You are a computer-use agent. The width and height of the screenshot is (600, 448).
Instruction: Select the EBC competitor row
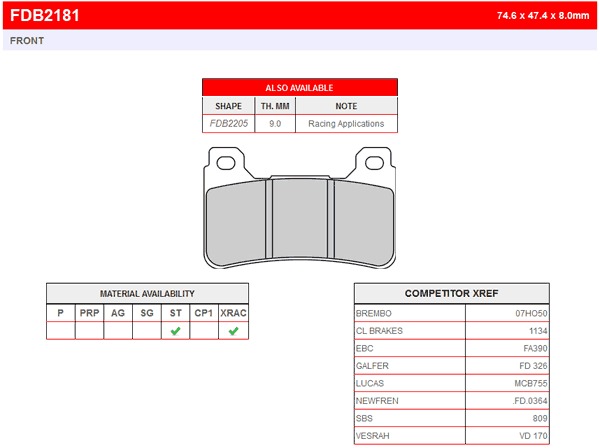pos(452,348)
